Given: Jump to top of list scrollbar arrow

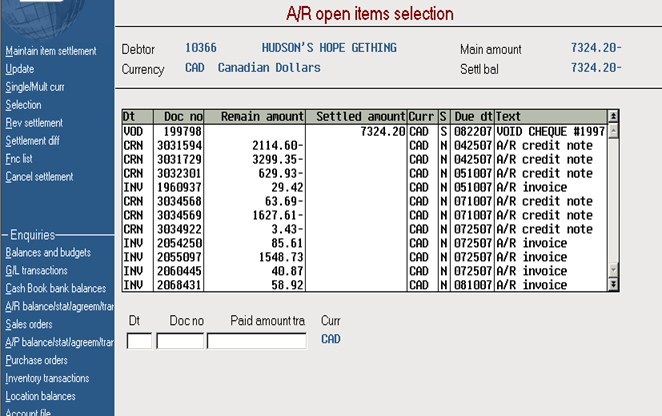Looking at the screenshot, I should (x=613, y=116).
